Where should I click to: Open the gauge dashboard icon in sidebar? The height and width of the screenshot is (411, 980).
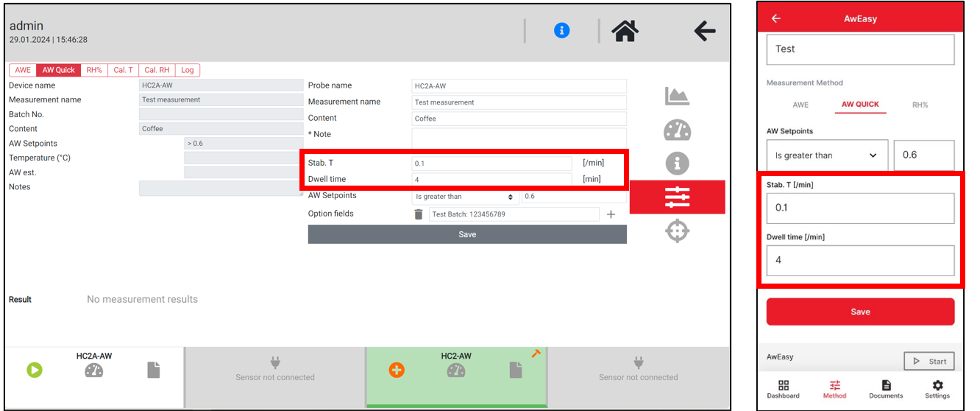click(x=677, y=130)
